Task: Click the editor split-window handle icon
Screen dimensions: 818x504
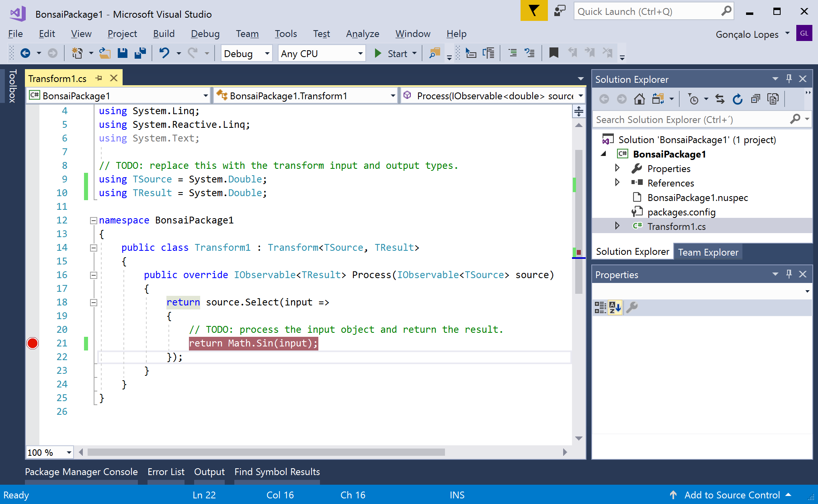Action: [579, 111]
